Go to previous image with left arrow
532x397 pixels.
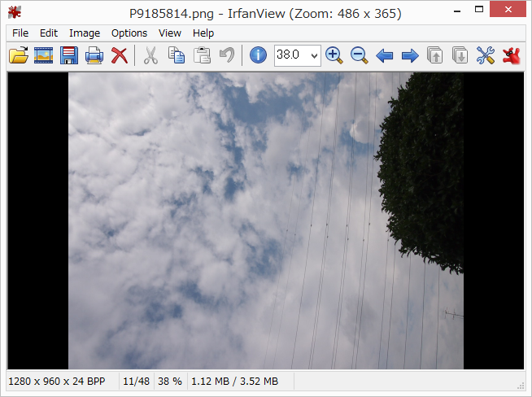[x=385, y=55]
